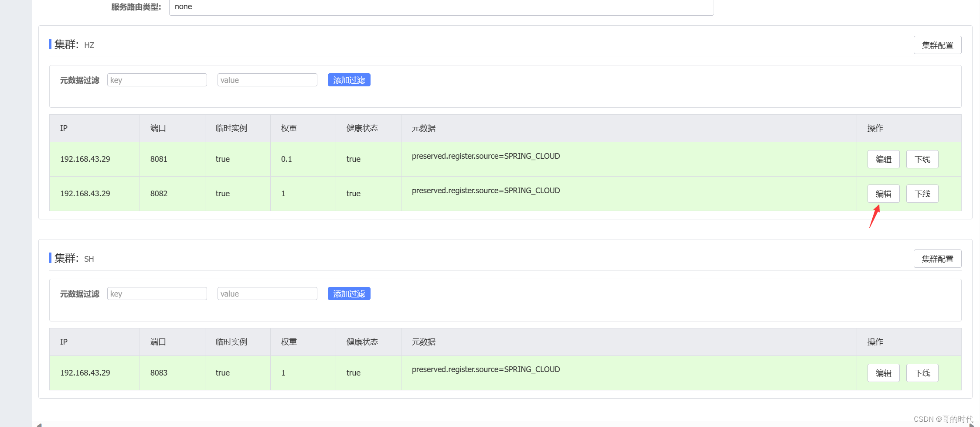Click the weight value 0.1 cell
This screenshot has height=427, width=980.
[x=286, y=160]
